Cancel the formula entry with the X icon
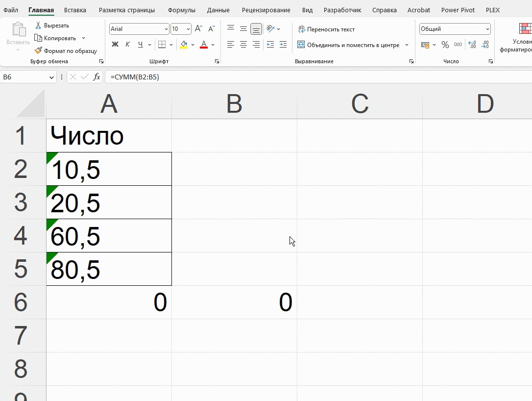 pyautogui.click(x=73, y=77)
